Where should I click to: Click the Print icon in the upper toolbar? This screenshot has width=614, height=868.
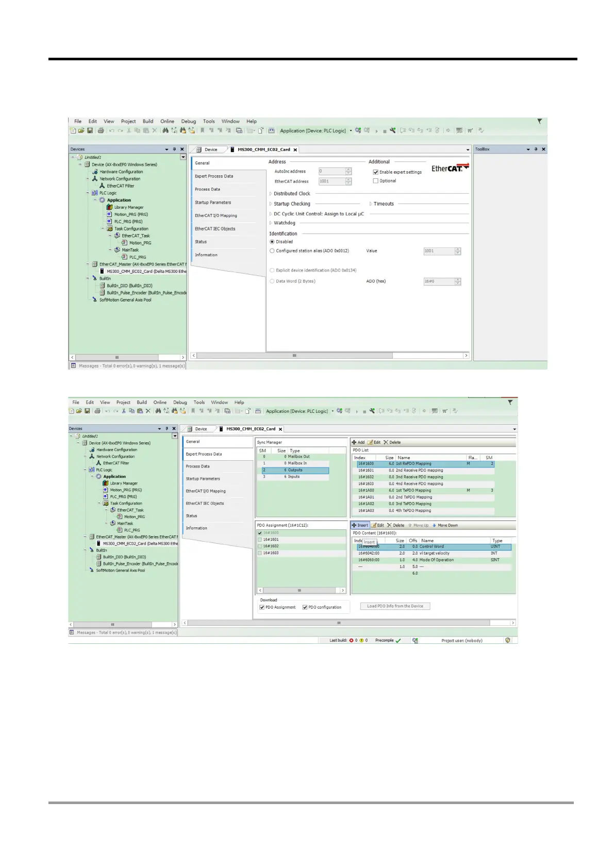pos(101,131)
